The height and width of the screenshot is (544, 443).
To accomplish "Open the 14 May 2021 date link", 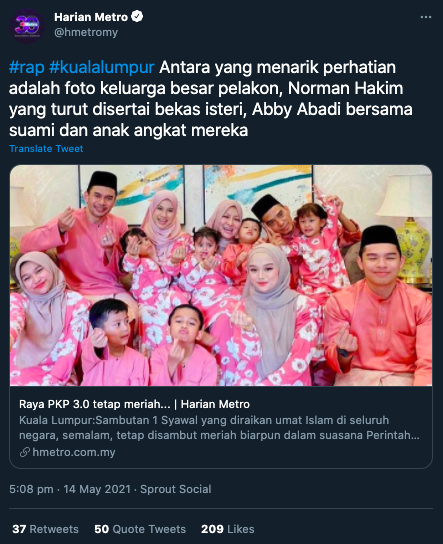I will pos(97,489).
